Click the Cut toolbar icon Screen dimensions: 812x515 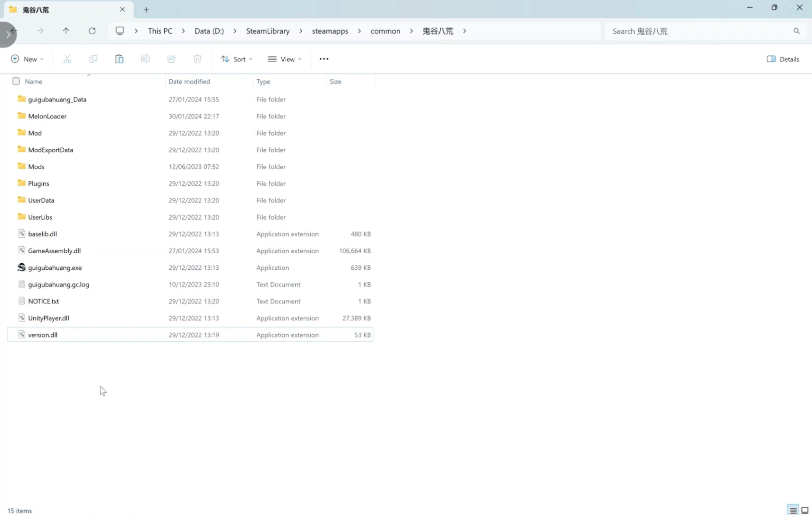[x=67, y=59]
